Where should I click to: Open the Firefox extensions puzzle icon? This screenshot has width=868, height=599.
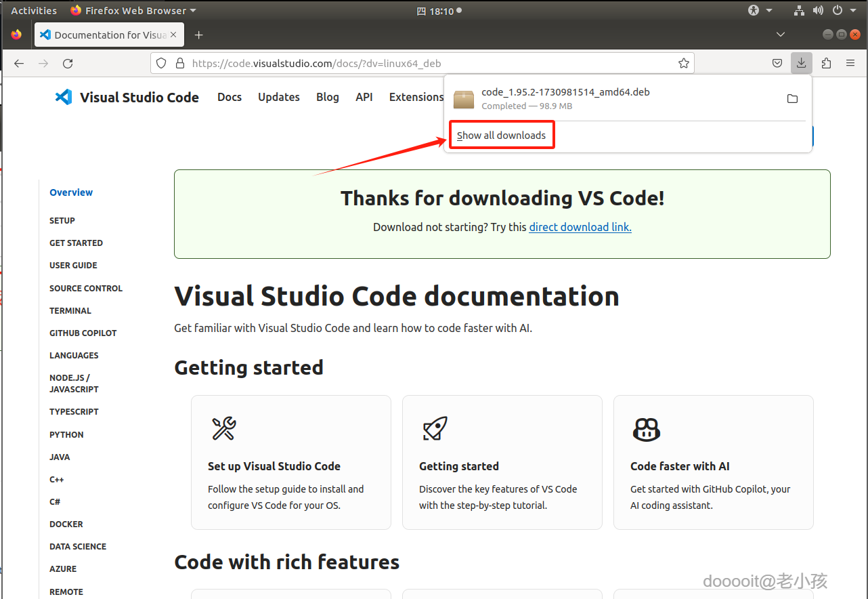point(826,63)
